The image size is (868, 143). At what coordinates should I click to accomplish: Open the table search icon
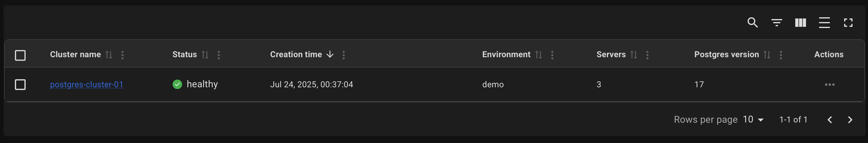pos(752,23)
